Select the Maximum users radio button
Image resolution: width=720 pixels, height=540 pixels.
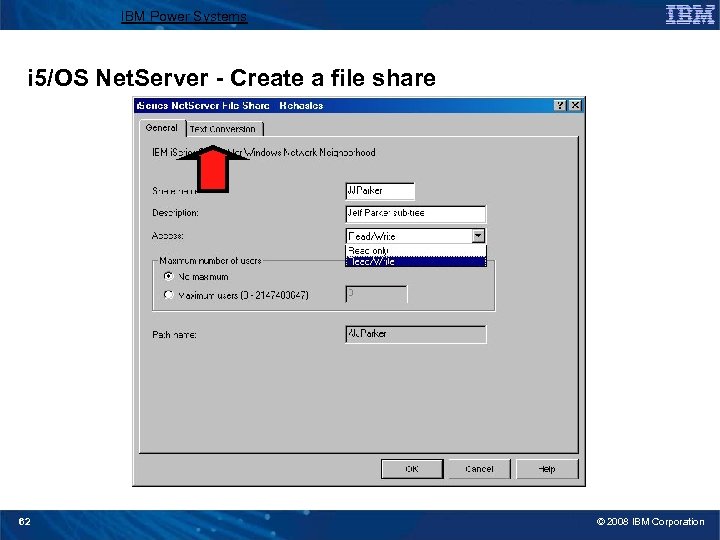(x=169, y=295)
